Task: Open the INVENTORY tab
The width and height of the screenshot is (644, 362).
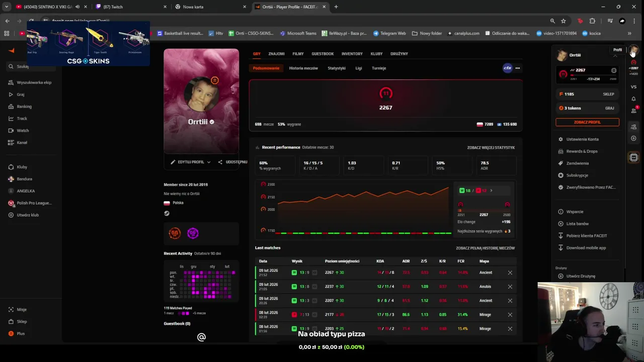Action: pos(352,54)
